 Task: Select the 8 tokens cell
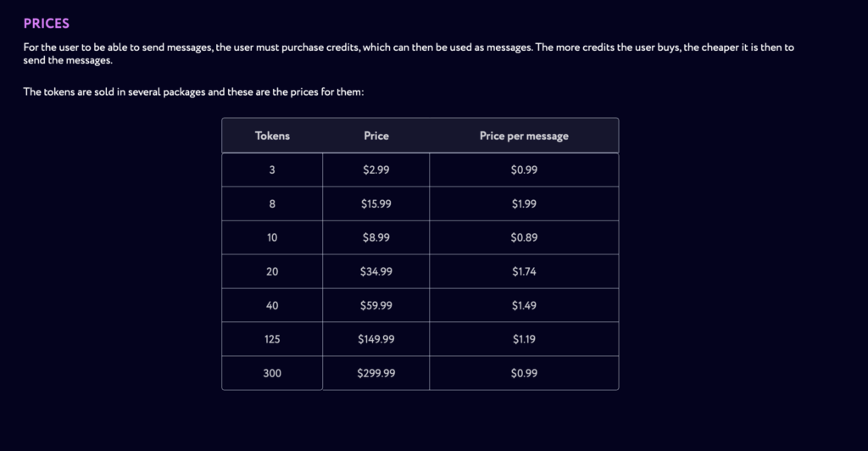click(x=272, y=203)
